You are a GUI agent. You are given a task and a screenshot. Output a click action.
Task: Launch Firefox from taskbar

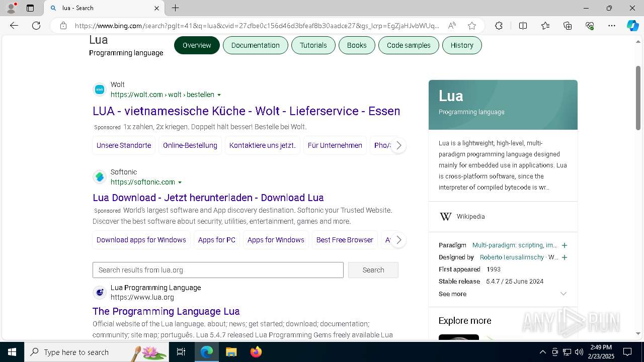click(256, 352)
